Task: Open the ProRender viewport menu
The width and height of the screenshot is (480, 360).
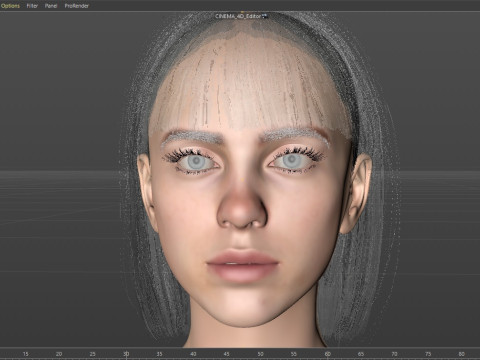Action: coord(77,6)
